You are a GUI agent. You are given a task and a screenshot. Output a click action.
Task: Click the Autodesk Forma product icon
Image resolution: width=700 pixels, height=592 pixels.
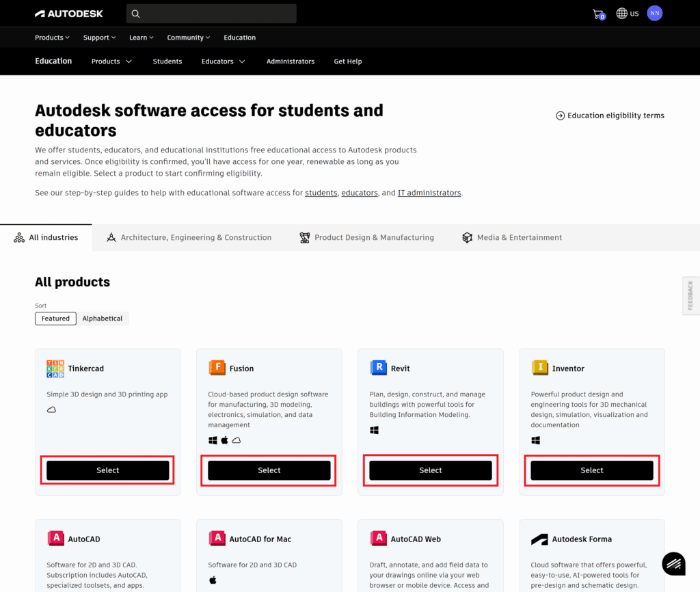539,539
